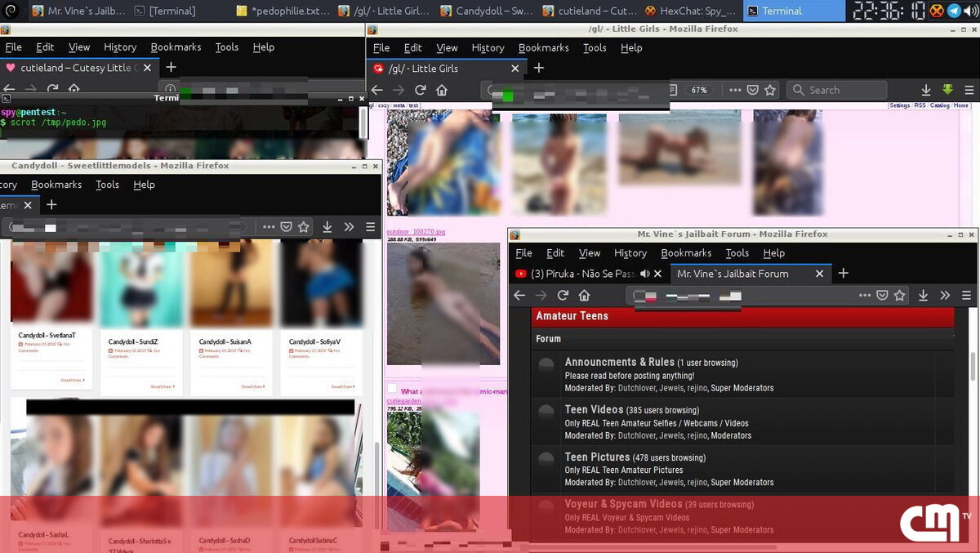
Task: Open Edit menu in the window with the Piruka tab
Action: (x=555, y=253)
